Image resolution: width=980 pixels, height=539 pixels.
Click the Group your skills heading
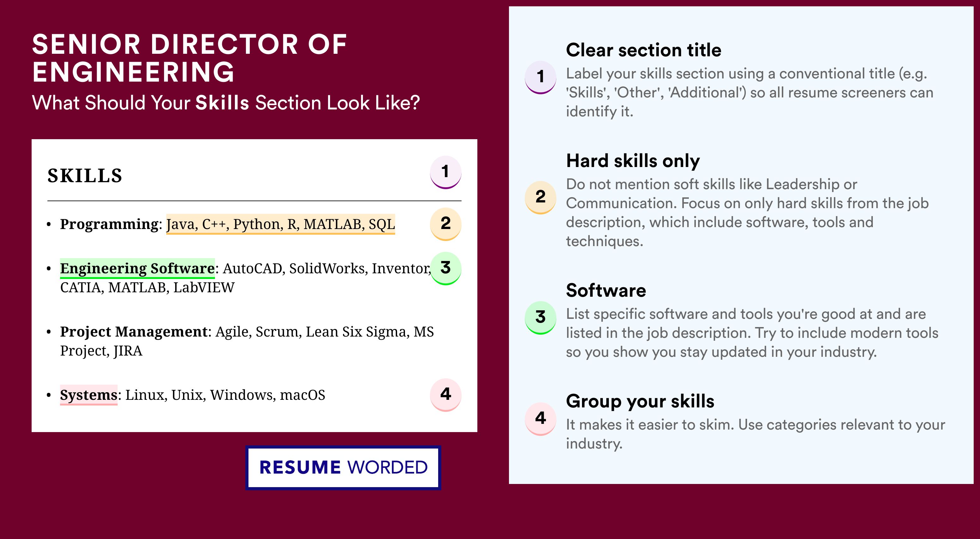point(640,401)
